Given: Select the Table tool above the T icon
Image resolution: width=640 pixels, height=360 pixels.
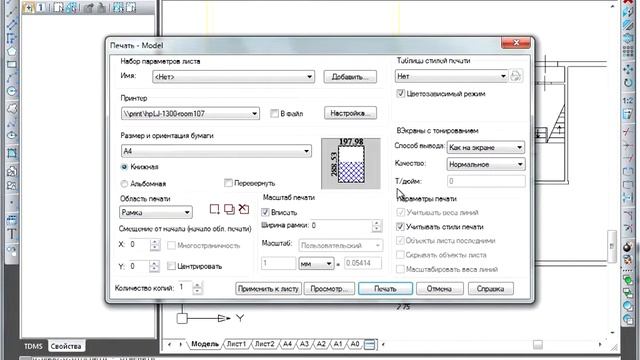Looking at the screenshot, I should 11,220.
